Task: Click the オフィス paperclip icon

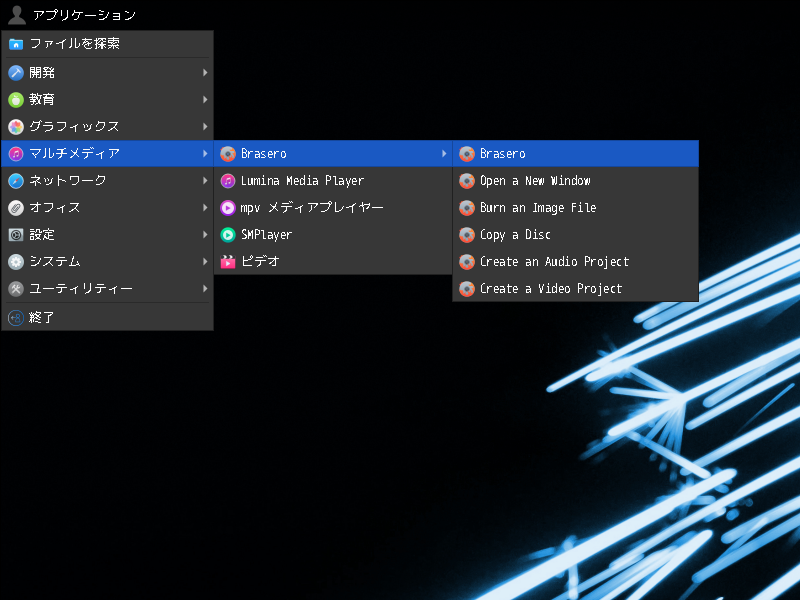Action: pyautogui.click(x=16, y=208)
